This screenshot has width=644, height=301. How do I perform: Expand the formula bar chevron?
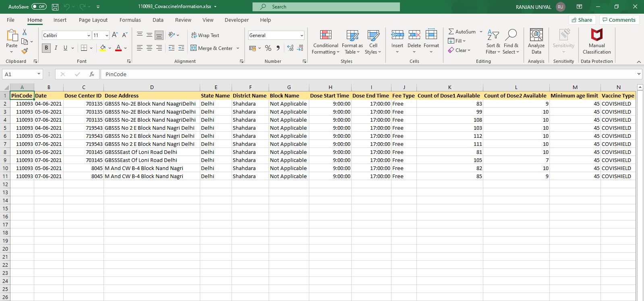(x=639, y=74)
